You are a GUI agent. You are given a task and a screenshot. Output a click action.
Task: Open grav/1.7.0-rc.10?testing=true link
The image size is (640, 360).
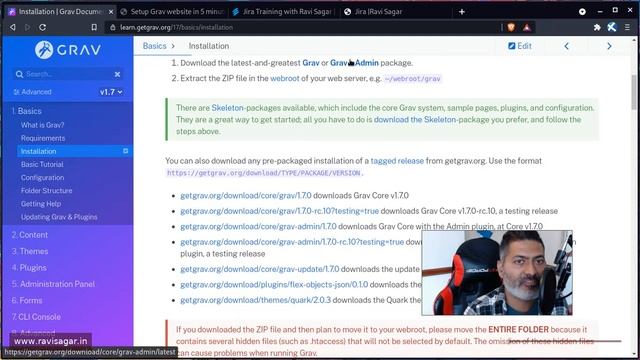(280, 211)
